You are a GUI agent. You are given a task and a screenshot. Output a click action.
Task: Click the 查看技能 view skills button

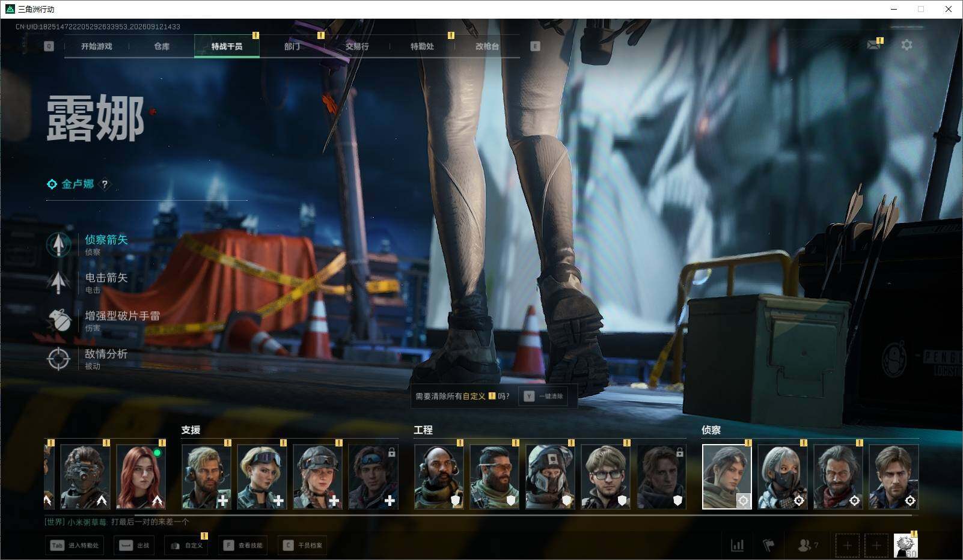pyautogui.click(x=243, y=546)
